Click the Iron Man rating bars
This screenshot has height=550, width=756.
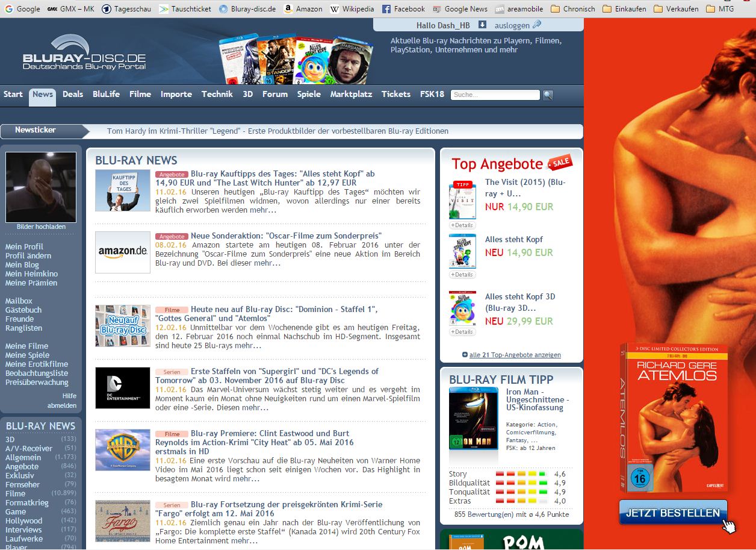(x=521, y=487)
